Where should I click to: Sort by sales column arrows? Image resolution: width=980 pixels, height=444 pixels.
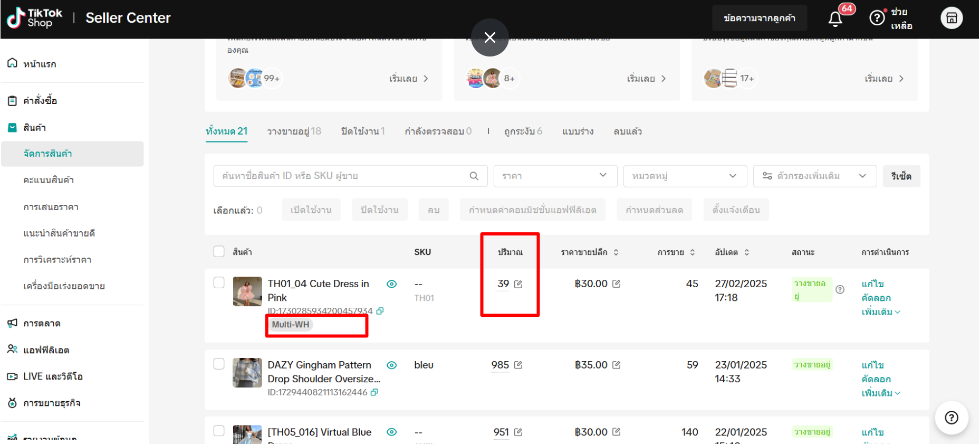coord(693,252)
